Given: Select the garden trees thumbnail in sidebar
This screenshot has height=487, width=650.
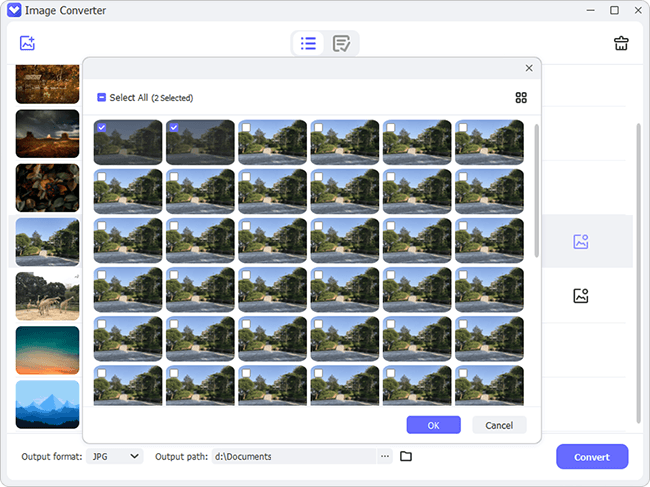Looking at the screenshot, I should tap(47, 242).
